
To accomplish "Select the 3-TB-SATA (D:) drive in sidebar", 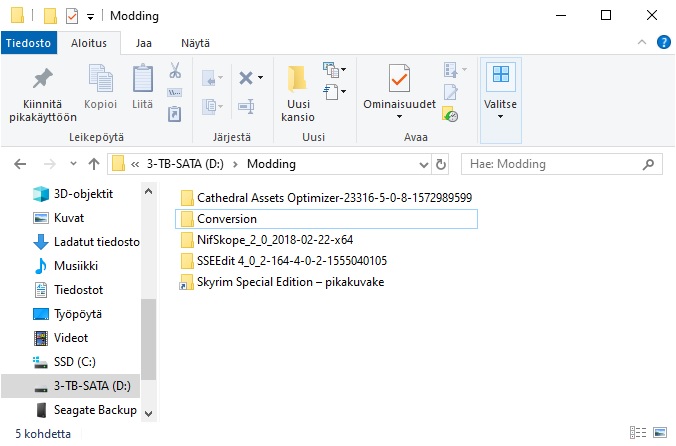I will [x=92, y=385].
